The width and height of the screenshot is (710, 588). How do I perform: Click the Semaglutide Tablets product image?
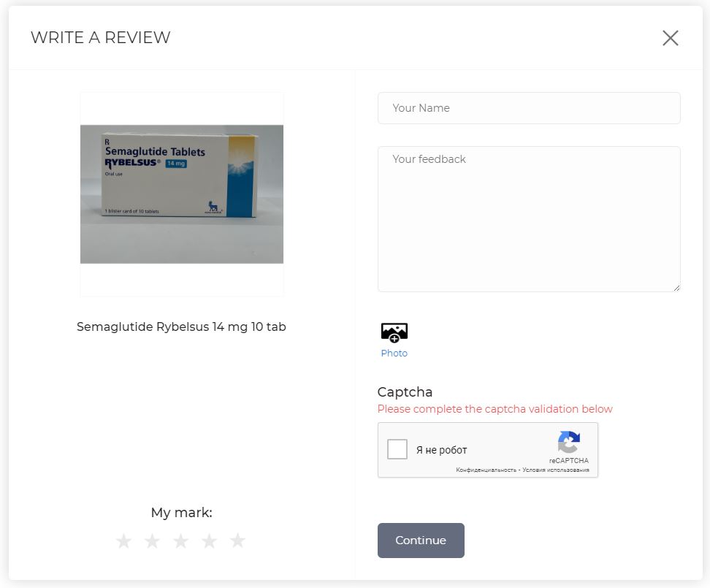click(x=181, y=194)
